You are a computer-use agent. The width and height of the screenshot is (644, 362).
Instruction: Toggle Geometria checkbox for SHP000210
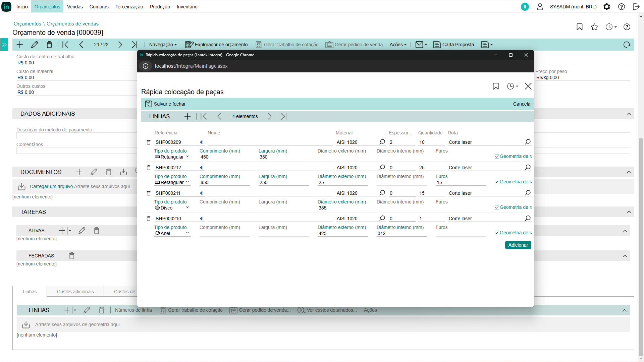click(497, 233)
